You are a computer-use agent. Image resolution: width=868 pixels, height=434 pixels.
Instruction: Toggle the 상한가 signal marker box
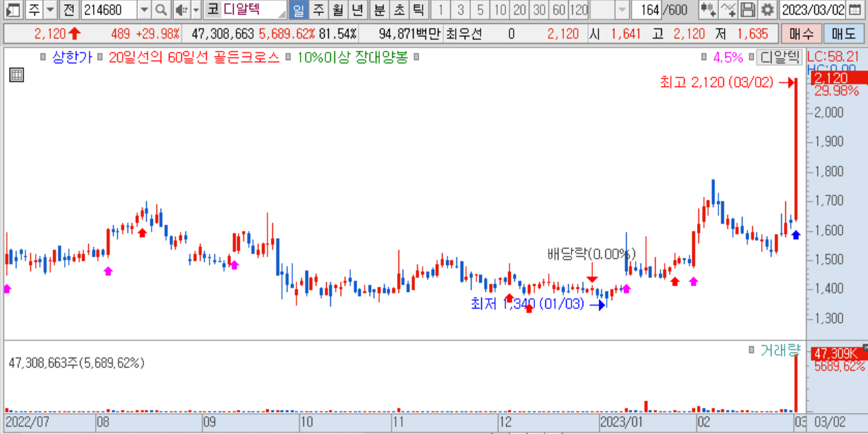tap(43, 57)
